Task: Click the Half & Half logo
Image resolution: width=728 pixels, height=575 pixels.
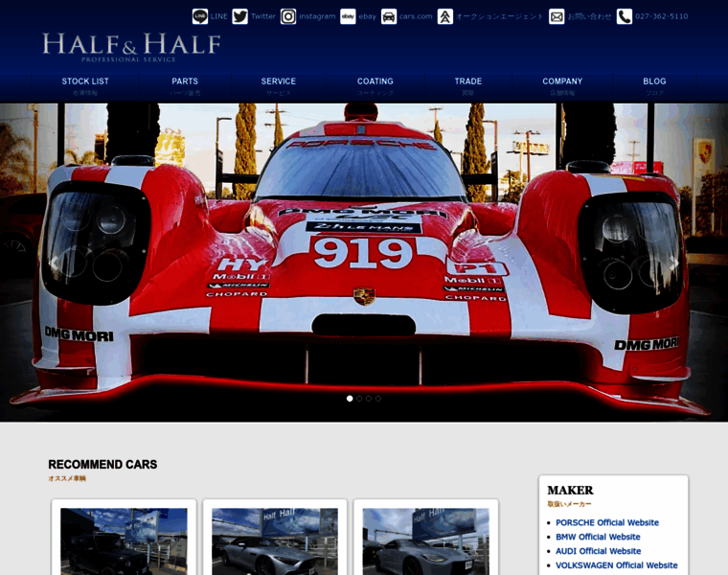Action: tap(131, 46)
